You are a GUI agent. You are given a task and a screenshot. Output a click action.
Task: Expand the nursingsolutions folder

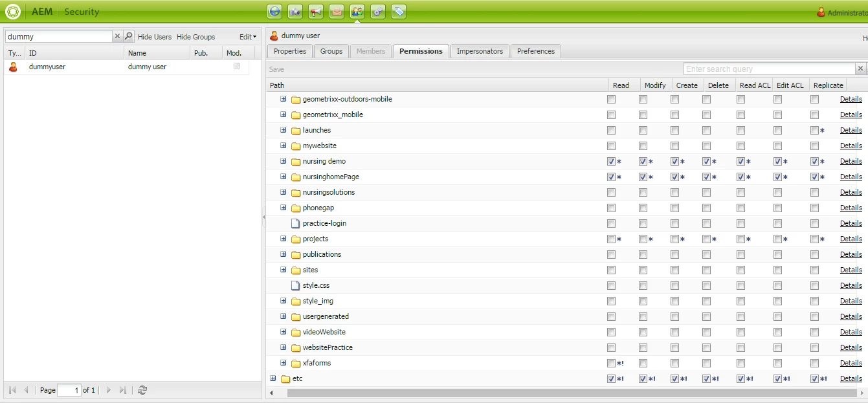(283, 192)
